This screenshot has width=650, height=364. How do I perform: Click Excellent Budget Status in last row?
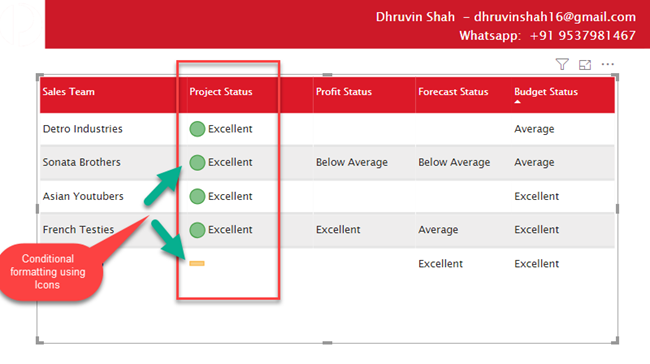536,264
